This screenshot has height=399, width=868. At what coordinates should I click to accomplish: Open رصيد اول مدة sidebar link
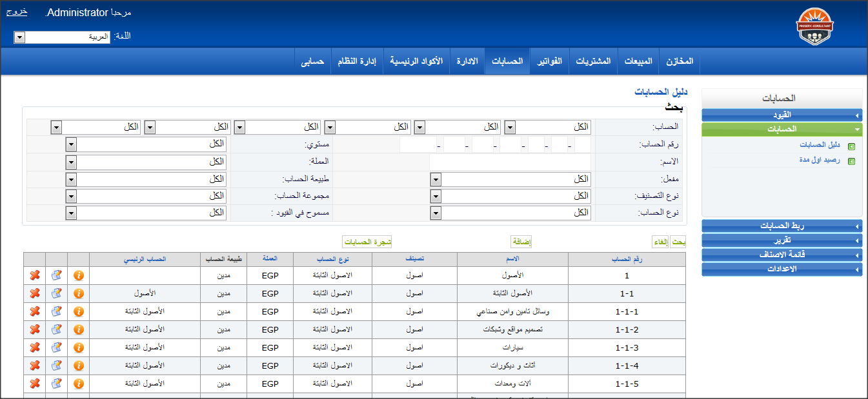[x=819, y=161]
